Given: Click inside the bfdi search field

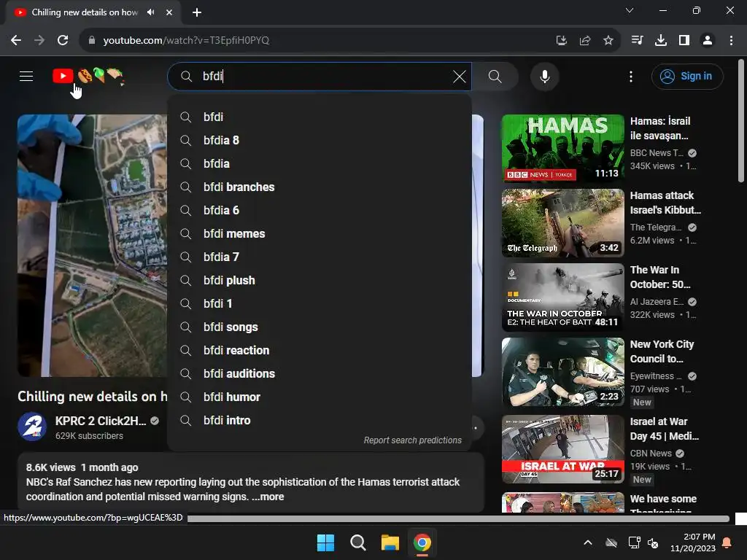Looking at the screenshot, I should pos(320,76).
